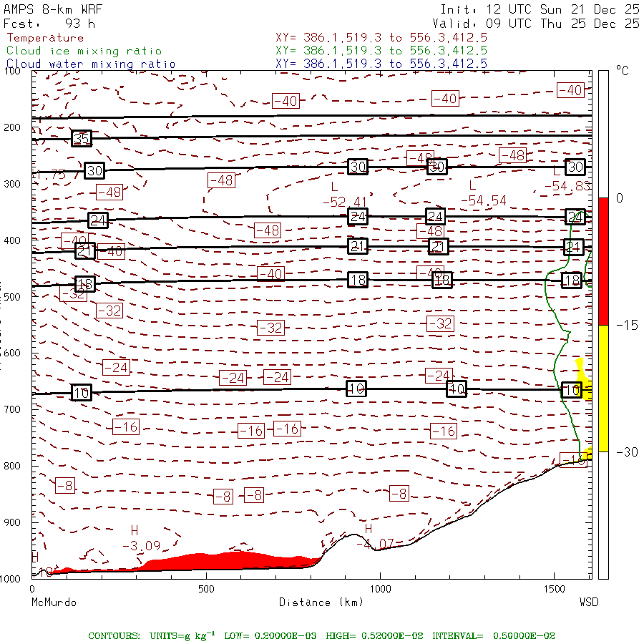
Task: Click the "-52.41" low temperature value
Action: pyautogui.click(x=345, y=202)
